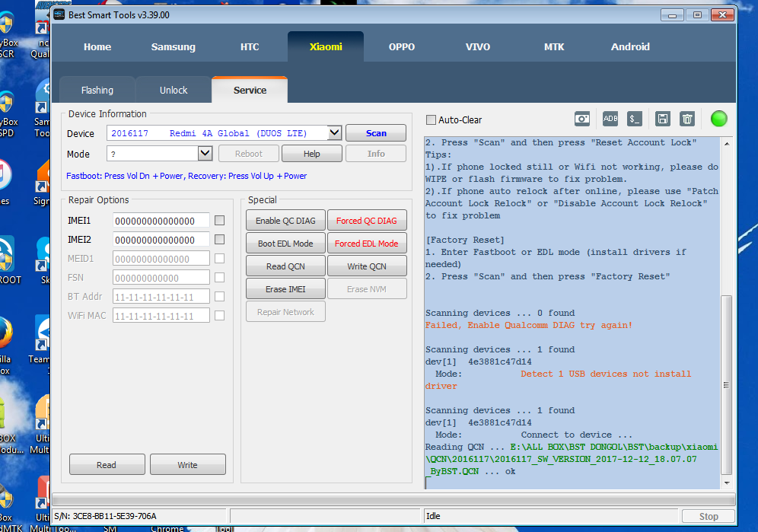Image resolution: width=758 pixels, height=532 pixels.
Task: Click the Best Smart Tools title bar icon
Action: point(59,14)
